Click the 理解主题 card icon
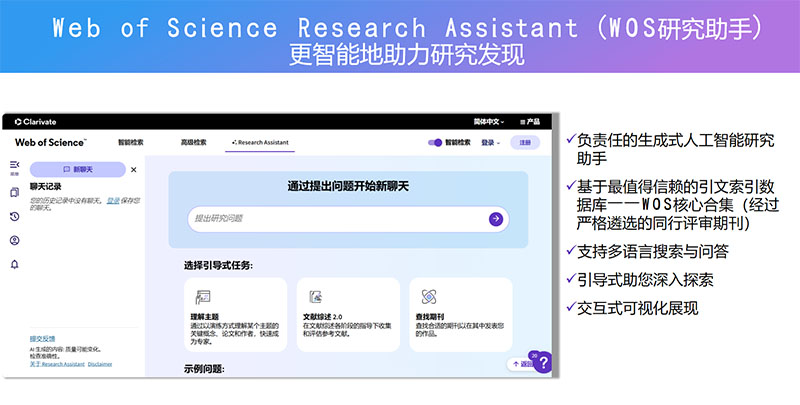 click(x=203, y=297)
